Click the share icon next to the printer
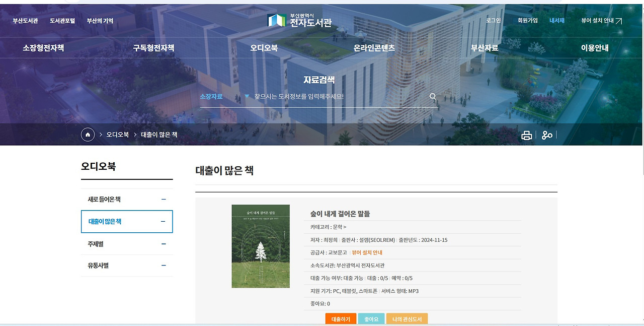This screenshot has width=644, height=326. [x=547, y=135]
